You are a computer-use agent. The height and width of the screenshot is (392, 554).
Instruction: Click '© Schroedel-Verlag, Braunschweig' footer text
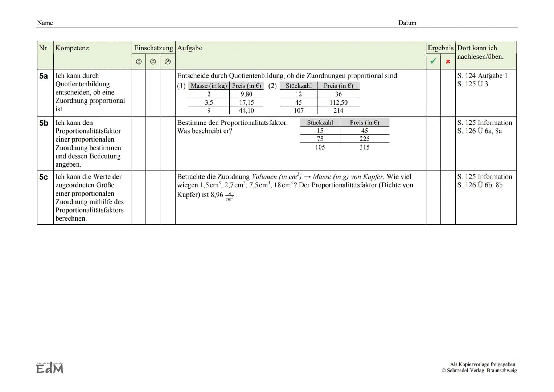[x=479, y=371]
